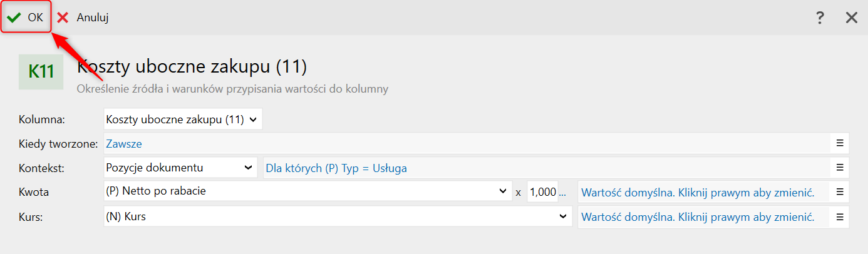
Task: Click the large 'Koszty uboczne zakupu (11)' heading
Action: click(192, 66)
